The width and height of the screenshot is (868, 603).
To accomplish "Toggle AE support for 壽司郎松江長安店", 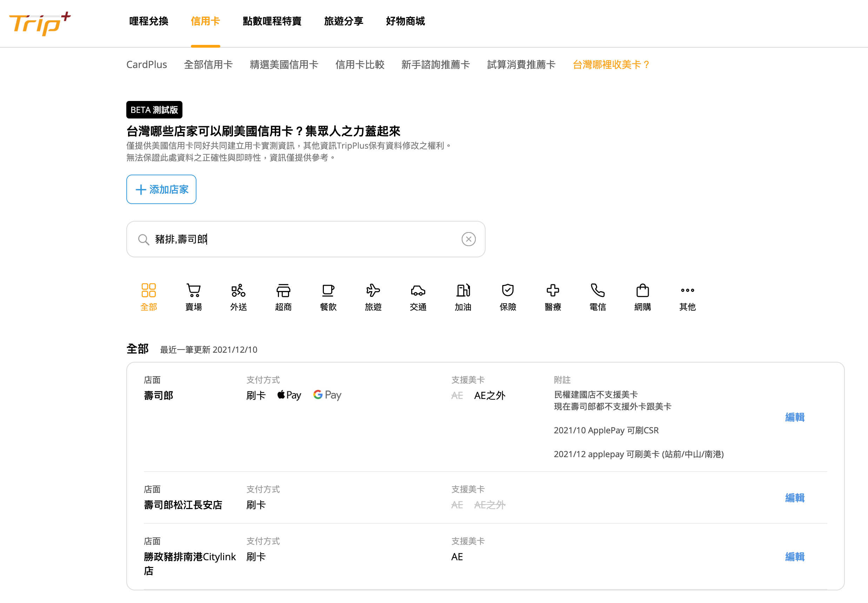I will (457, 505).
